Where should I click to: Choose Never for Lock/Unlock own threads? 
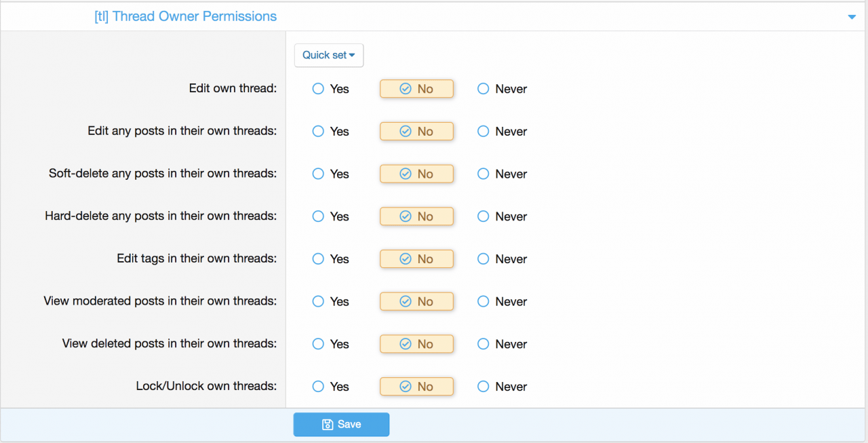pos(484,387)
